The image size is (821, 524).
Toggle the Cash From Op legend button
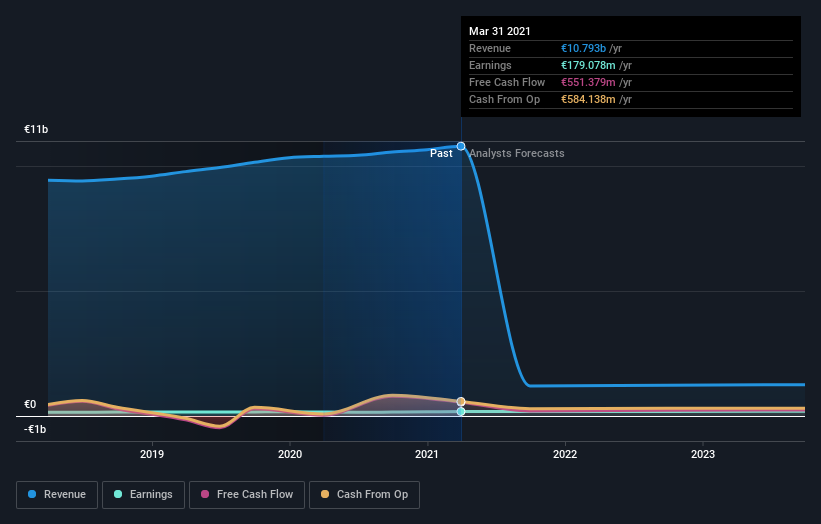click(x=364, y=495)
